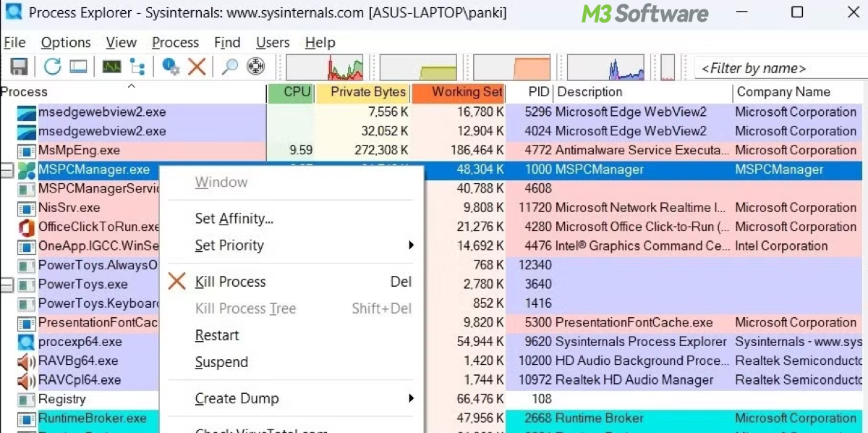868x433 pixels.
Task: Click the MSPCManagerService process icon
Action: pos(27,189)
